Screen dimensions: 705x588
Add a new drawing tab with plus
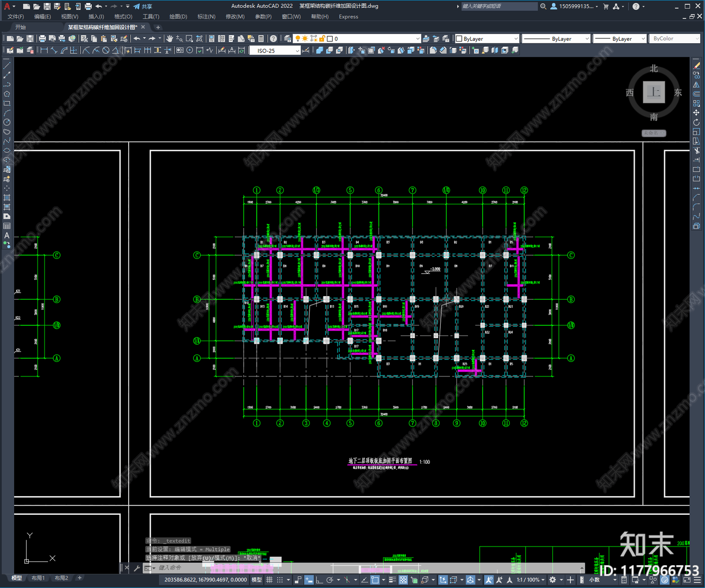click(x=158, y=27)
